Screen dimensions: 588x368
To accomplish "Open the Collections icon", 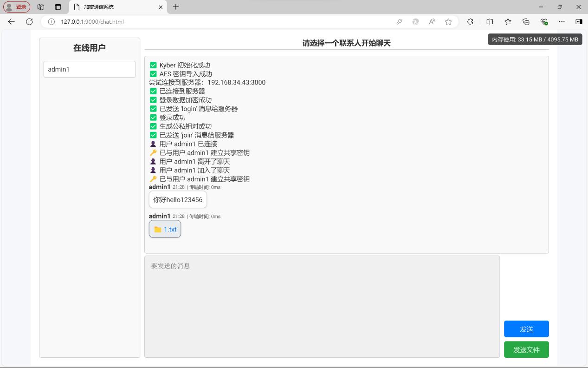I will pos(526,22).
